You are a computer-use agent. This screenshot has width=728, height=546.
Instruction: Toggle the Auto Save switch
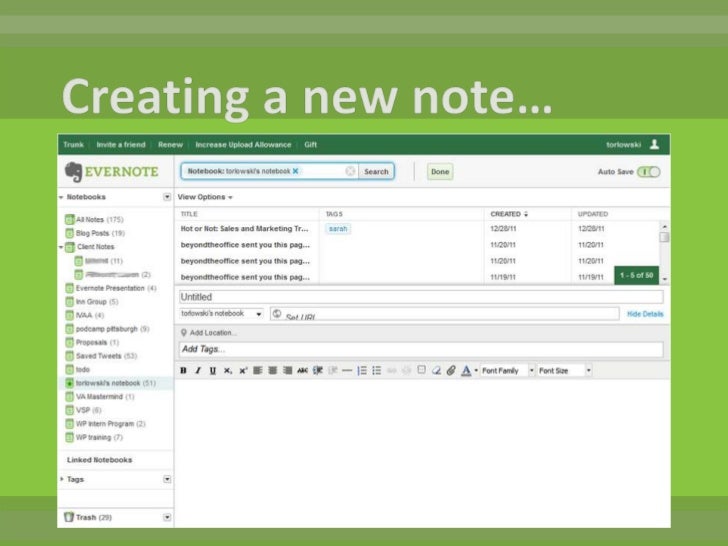coord(649,172)
